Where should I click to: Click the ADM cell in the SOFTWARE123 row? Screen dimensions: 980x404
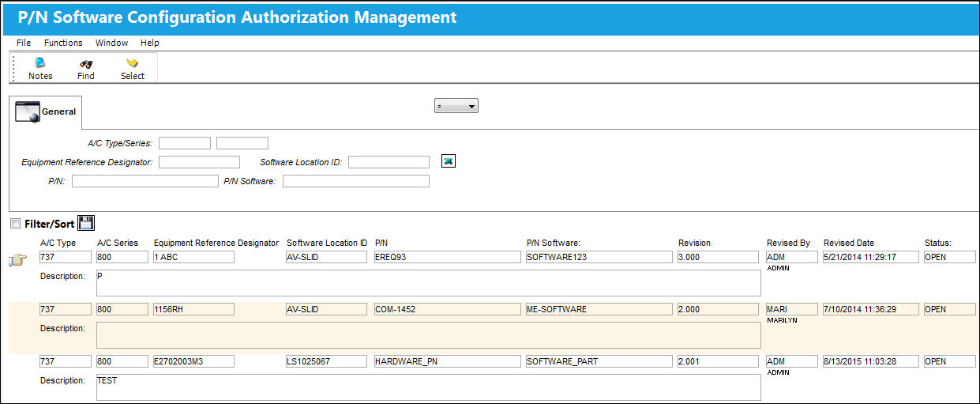point(792,257)
